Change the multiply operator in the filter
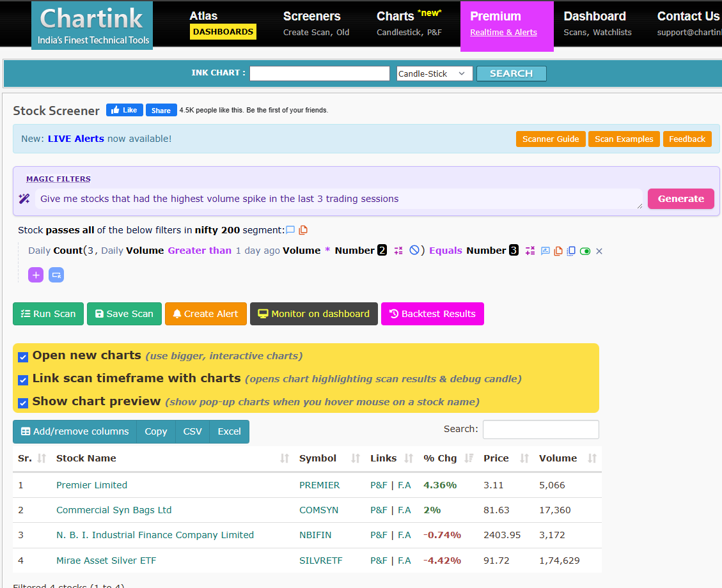Image resolution: width=722 pixels, height=588 pixels. point(327,251)
